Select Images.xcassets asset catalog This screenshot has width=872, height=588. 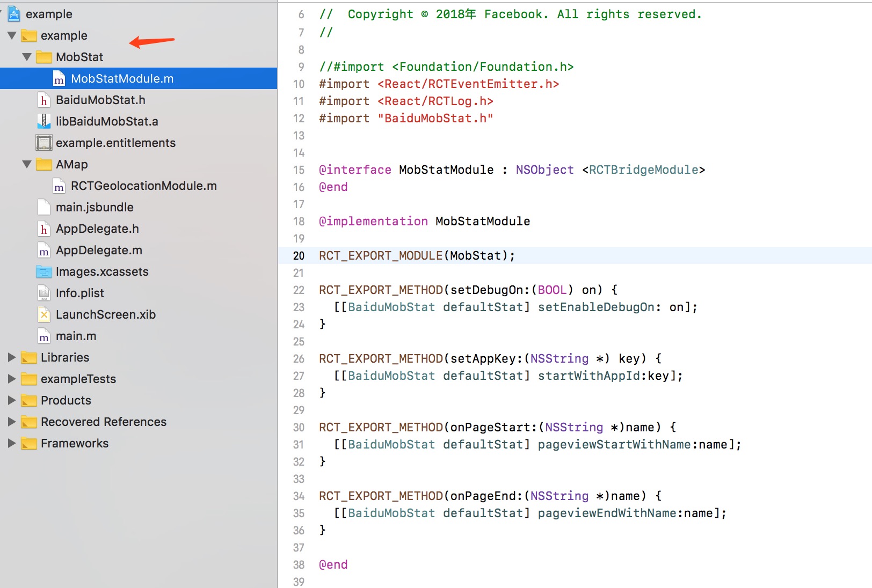point(102,271)
